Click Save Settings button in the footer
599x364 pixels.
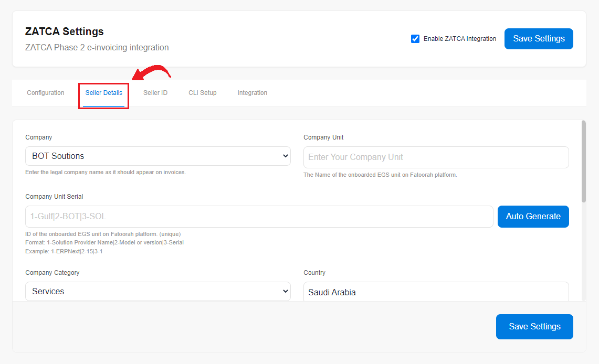(x=534, y=327)
